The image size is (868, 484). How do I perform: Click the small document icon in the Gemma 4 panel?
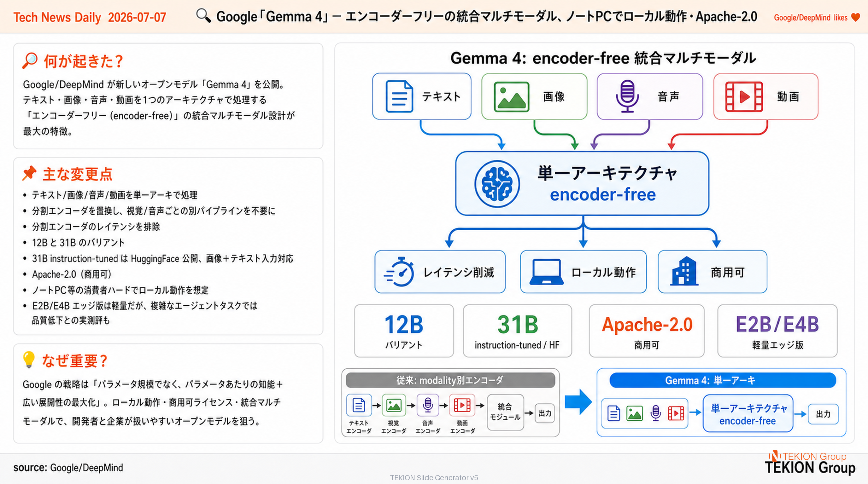tap(613, 413)
